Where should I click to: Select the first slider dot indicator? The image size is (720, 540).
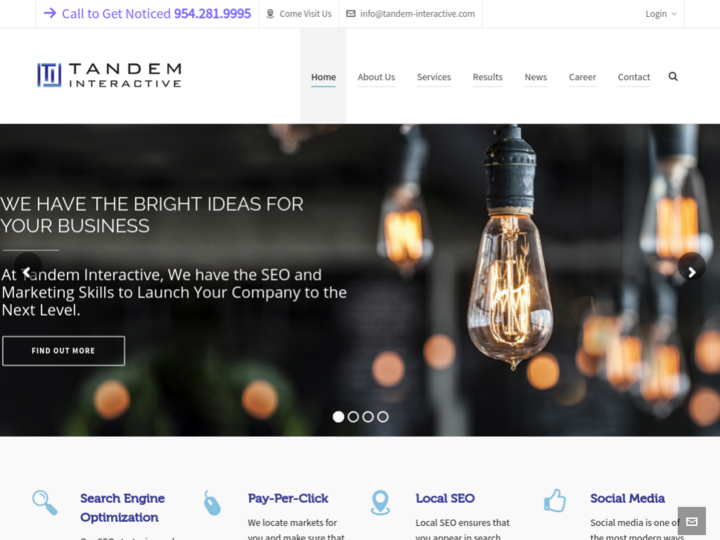(338, 416)
